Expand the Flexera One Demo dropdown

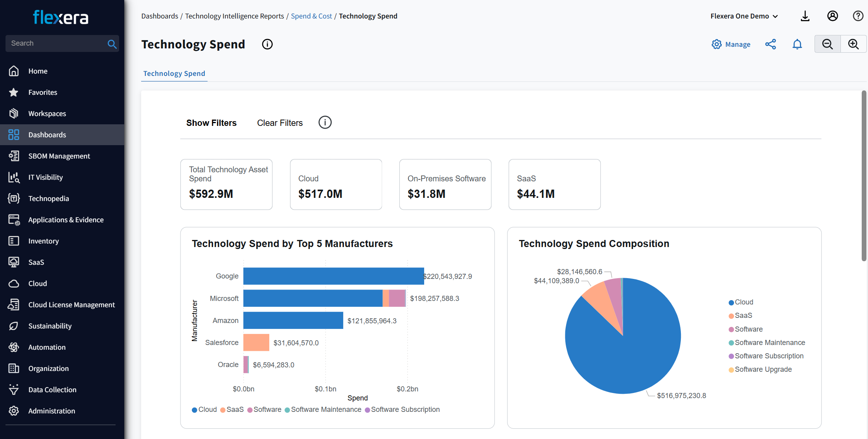[x=744, y=16]
